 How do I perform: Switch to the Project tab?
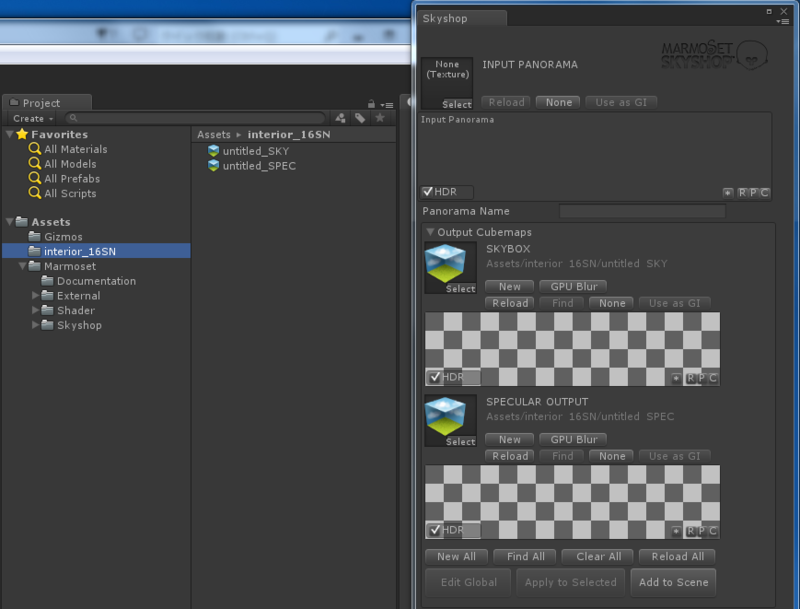point(47,103)
